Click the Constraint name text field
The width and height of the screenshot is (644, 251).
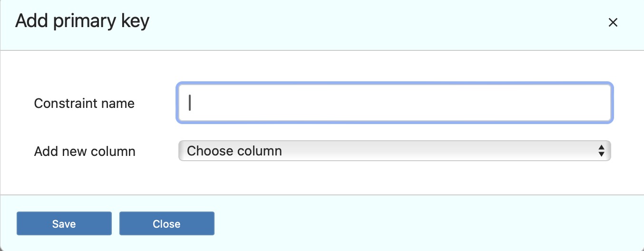394,103
